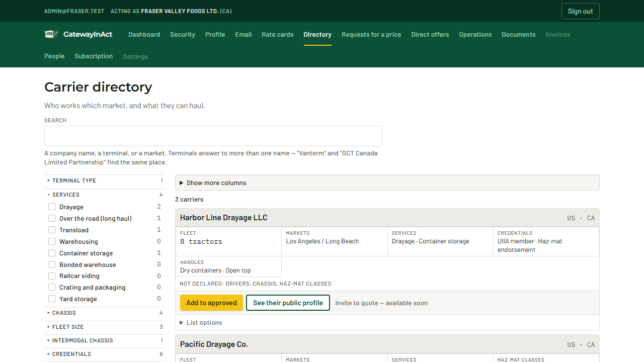Toggle the Container storage checkbox

52,253
